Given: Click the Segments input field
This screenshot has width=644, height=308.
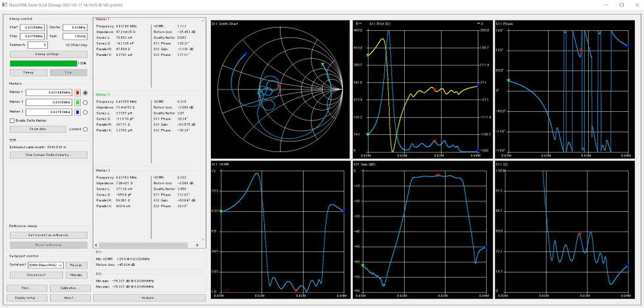Looking at the screenshot, I should coord(37,45).
